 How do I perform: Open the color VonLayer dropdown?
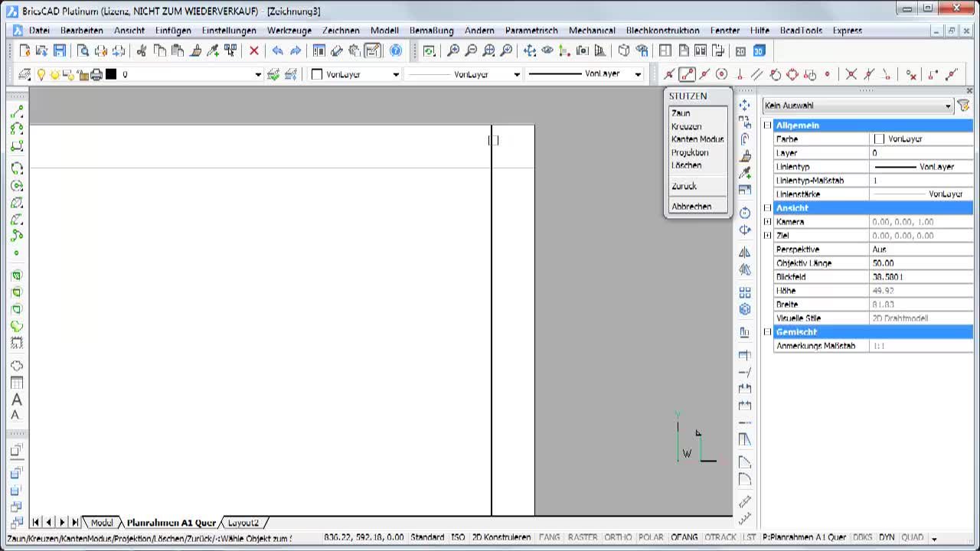click(396, 74)
